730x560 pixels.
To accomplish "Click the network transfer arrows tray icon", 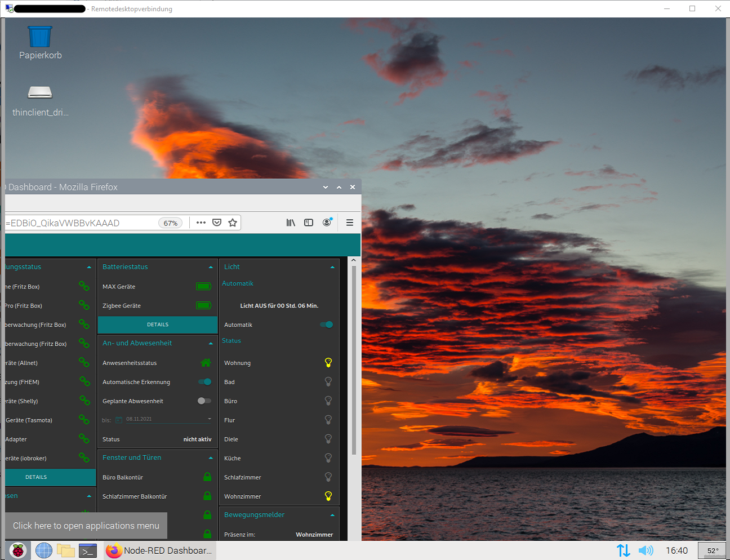I will [623, 550].
